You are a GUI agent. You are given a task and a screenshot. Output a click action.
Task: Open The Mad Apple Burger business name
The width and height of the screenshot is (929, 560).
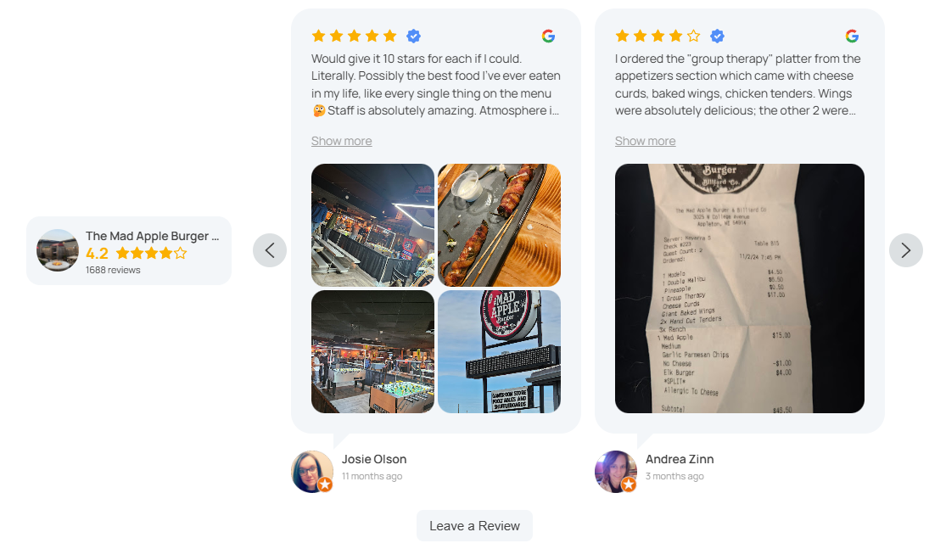click(152, 236)
